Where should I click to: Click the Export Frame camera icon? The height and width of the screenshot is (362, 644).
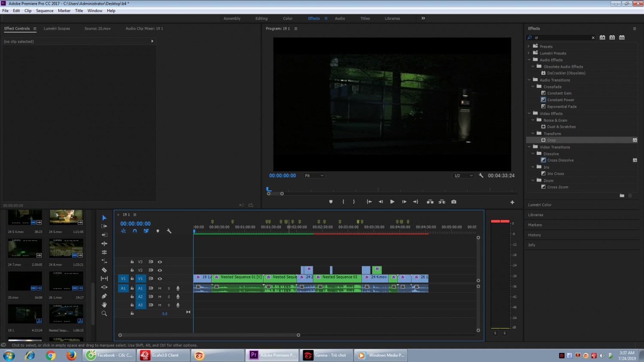[x=454, y=202]
